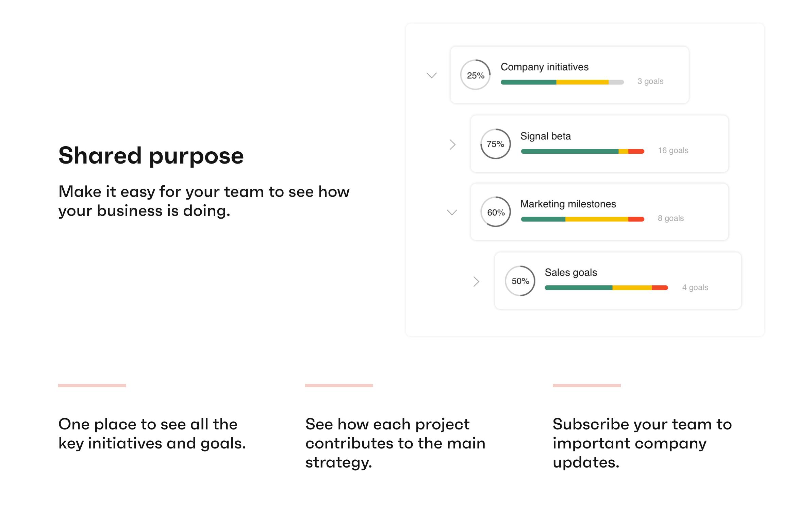Click the 16 goals label
Image resolution: width=812 pixels, height=510 pixels.
pyautogui.click(x=673, y=150)
